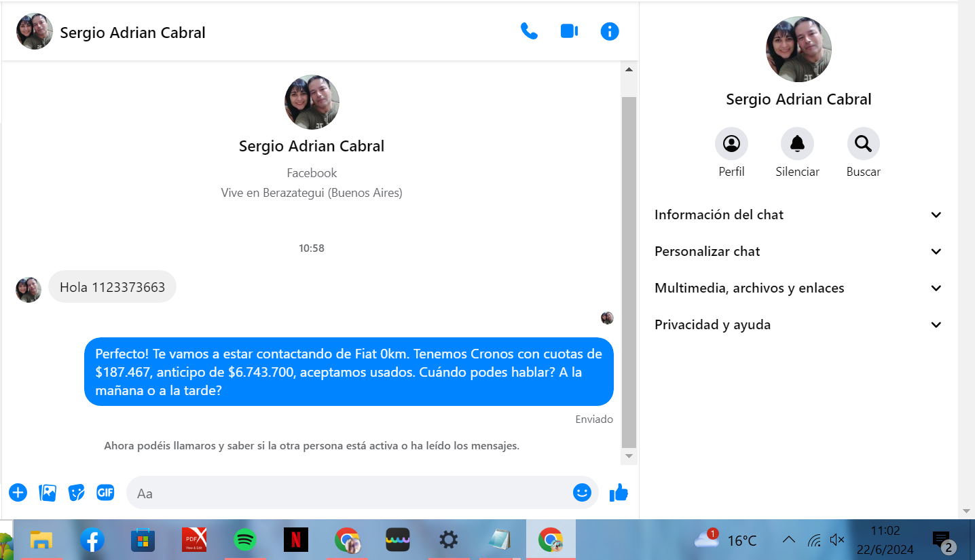Open the GIF picker

click(x=105, y=493)
